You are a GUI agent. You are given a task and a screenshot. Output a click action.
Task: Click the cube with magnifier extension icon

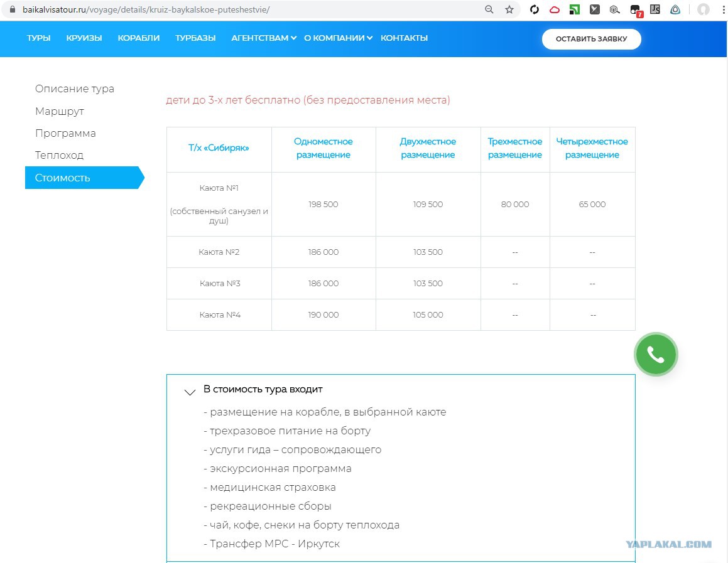click(x=615, y=9)
